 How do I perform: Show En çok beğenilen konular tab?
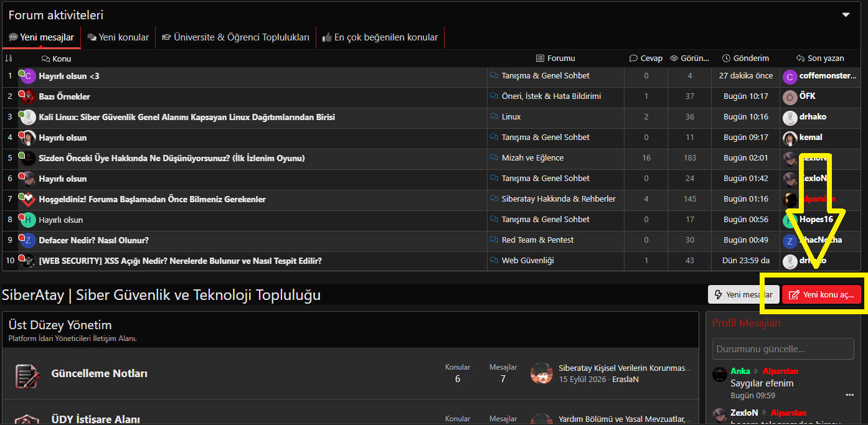pyautogui.click(x=380, y=37)
